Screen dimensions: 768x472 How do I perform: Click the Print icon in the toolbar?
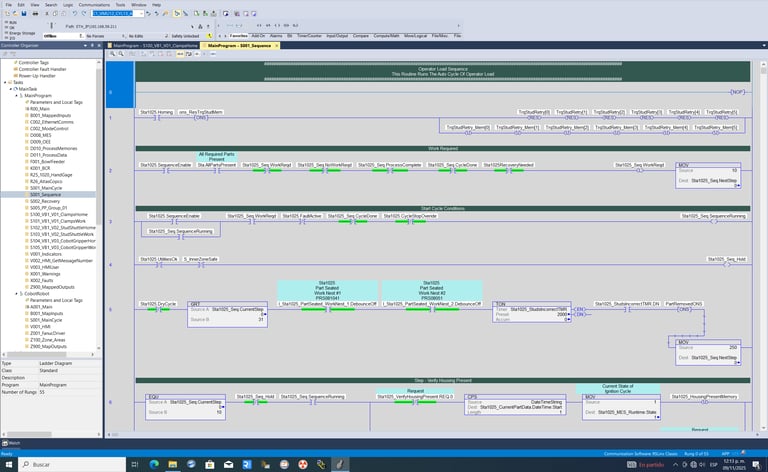35,13
